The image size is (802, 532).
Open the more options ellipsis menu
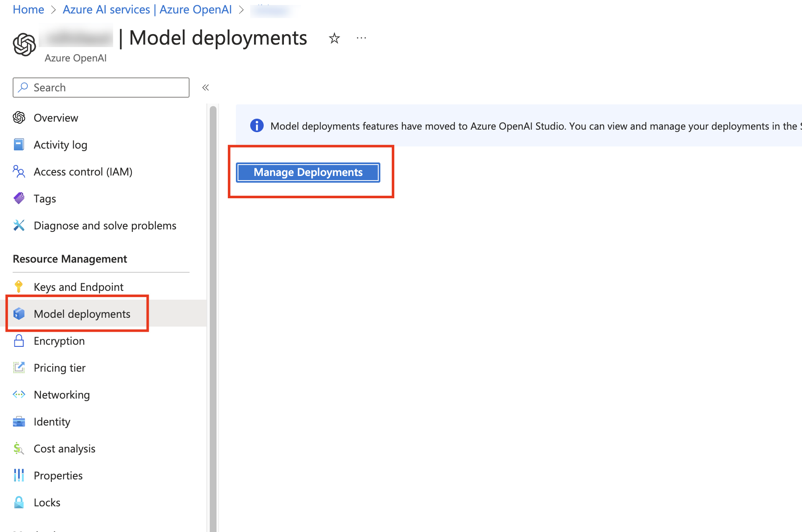point(361,38)
